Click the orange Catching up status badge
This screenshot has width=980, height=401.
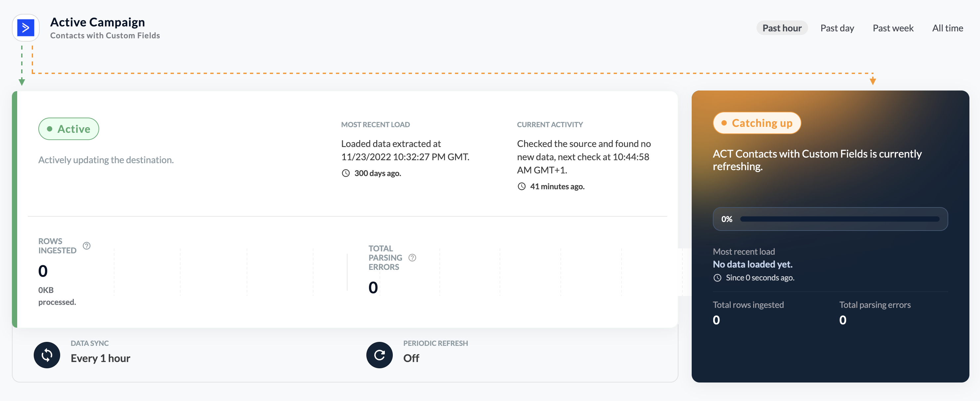757,123
